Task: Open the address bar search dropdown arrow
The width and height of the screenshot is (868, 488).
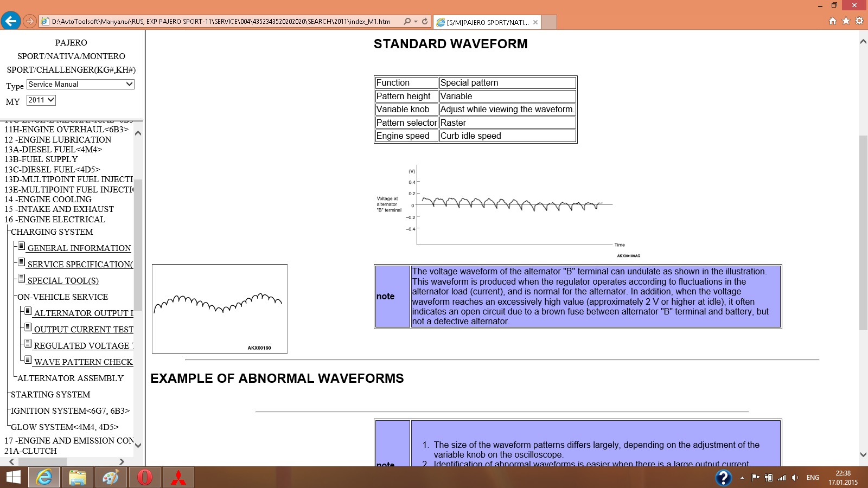Action: 416,22
